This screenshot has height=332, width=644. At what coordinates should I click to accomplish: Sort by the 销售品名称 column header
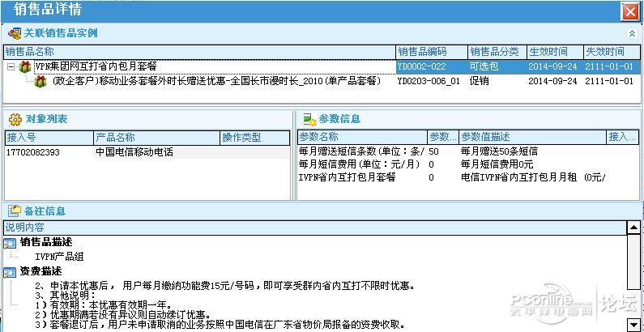coord(199,52)
